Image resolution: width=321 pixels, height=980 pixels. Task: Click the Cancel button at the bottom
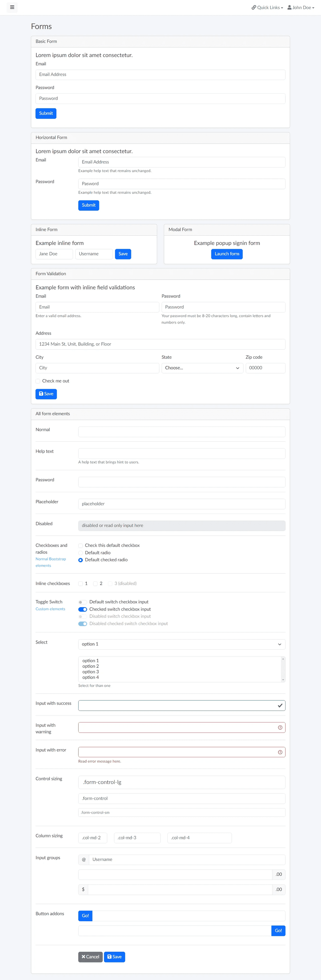click(90, 957)
